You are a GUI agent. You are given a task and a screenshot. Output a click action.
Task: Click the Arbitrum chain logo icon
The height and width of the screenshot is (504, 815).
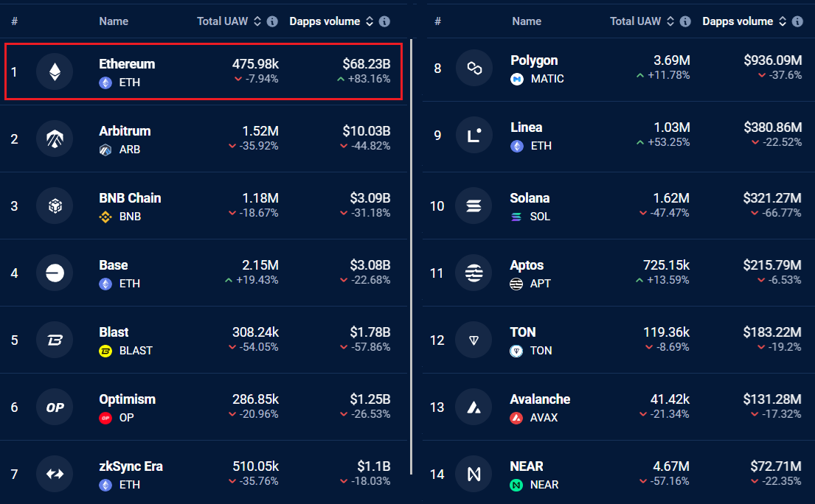(55, 139)
